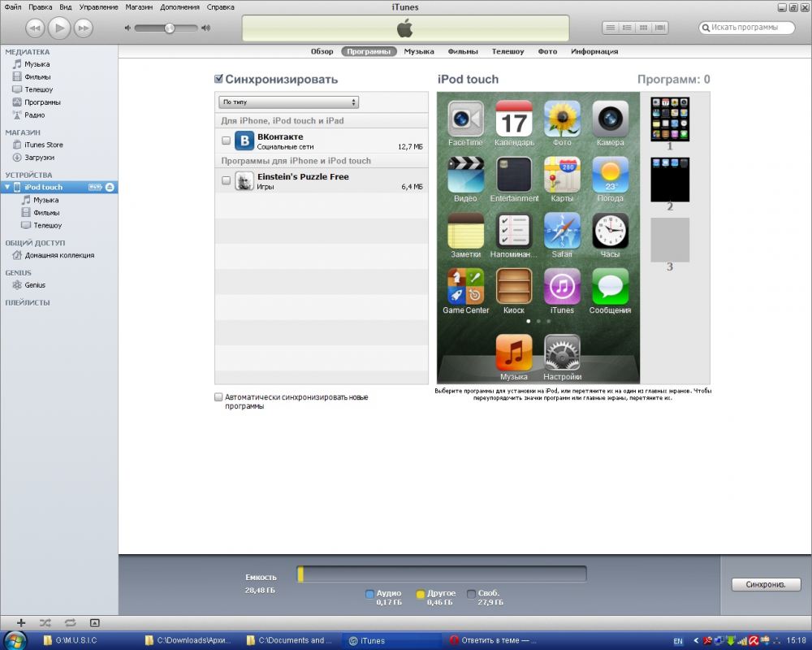This screenshot has width=812, height=650.
Task: Open the Управление menu
Action: [98, 7]
